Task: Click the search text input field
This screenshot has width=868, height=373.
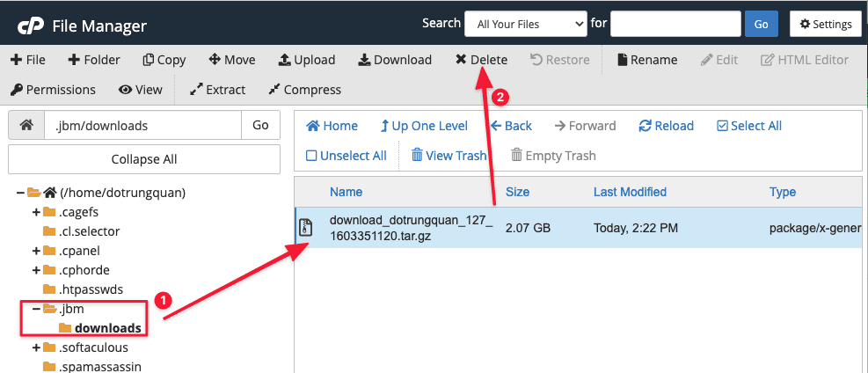Action: click(674, 24)
